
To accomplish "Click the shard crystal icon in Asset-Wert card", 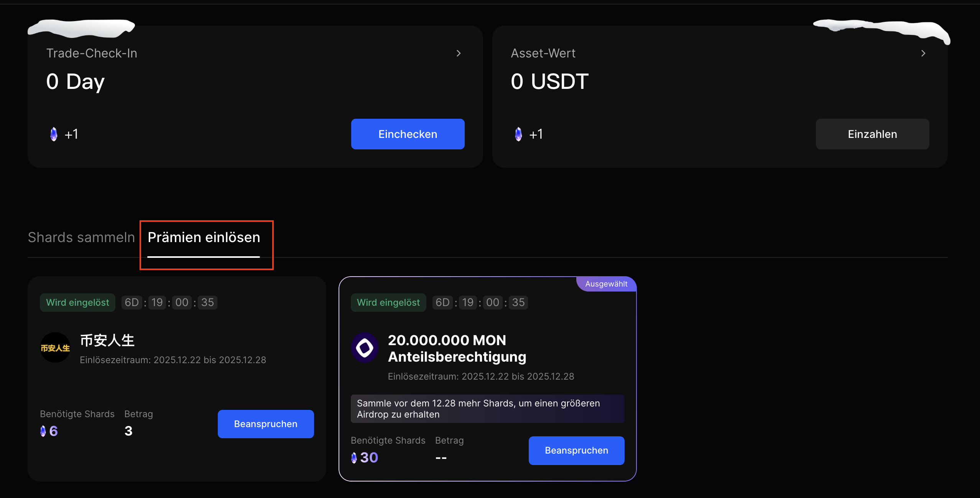I will 518,134.
